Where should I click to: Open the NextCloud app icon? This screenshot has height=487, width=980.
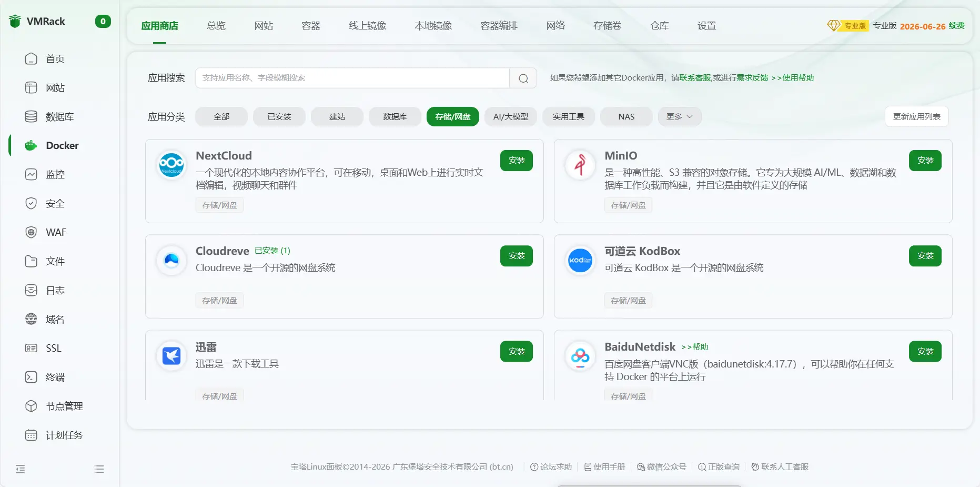click(171, 165)
